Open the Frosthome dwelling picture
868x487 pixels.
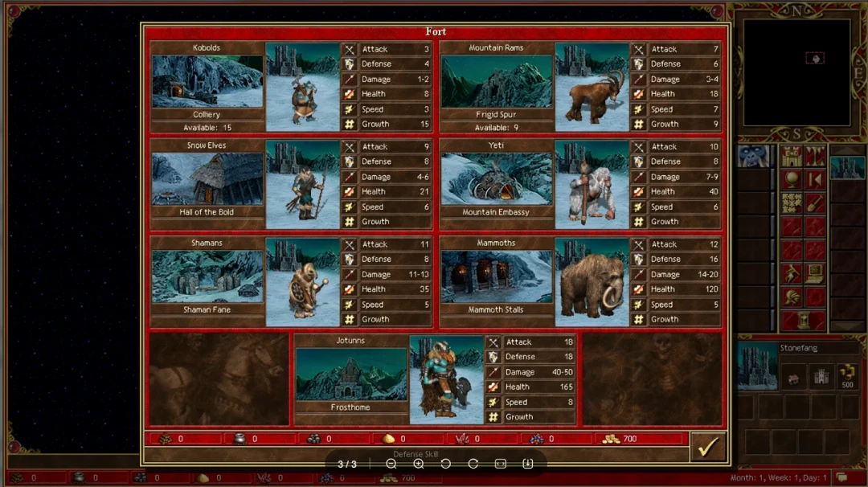pyautogui.click(x=351, y=374)
